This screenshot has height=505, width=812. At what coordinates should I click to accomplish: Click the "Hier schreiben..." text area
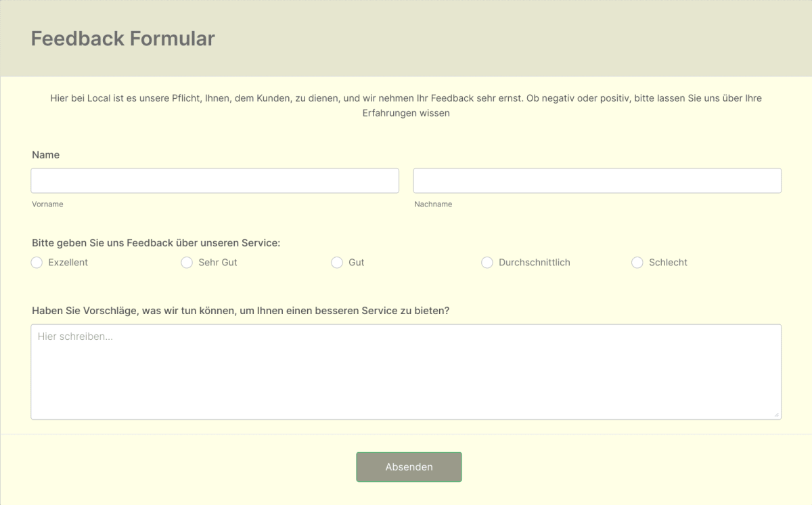pyautogui.click(x=406, y=371)
